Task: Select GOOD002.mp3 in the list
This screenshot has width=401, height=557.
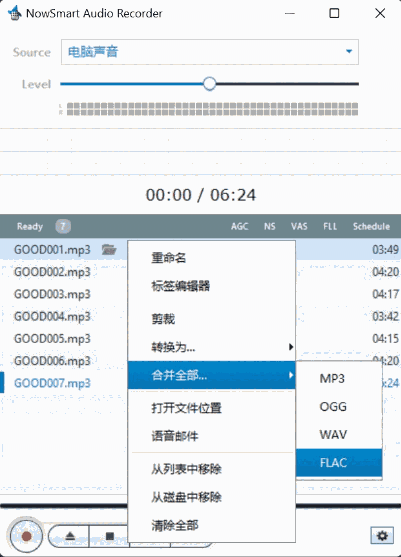Action: (x=52, y=272)
